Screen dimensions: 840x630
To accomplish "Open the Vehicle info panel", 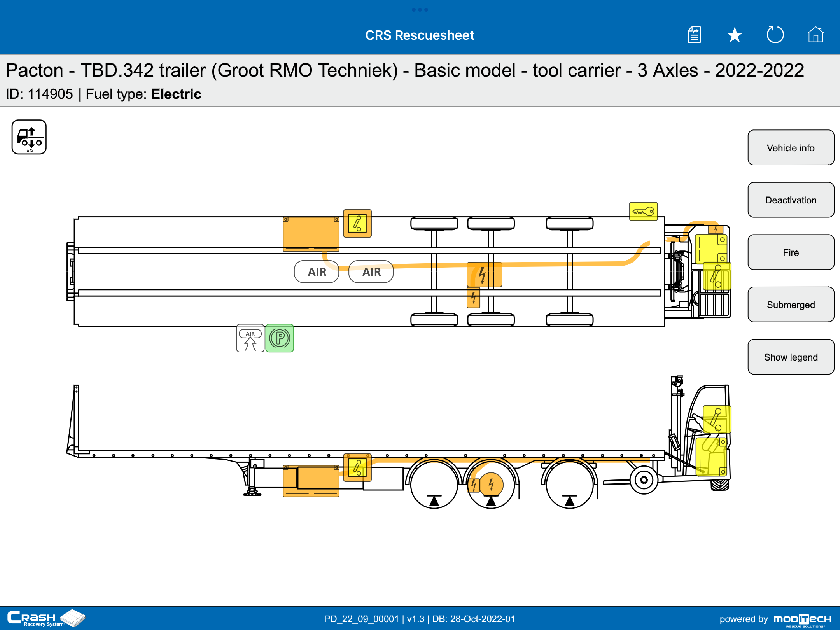I will pyautogui.click(x=791, y=148).
